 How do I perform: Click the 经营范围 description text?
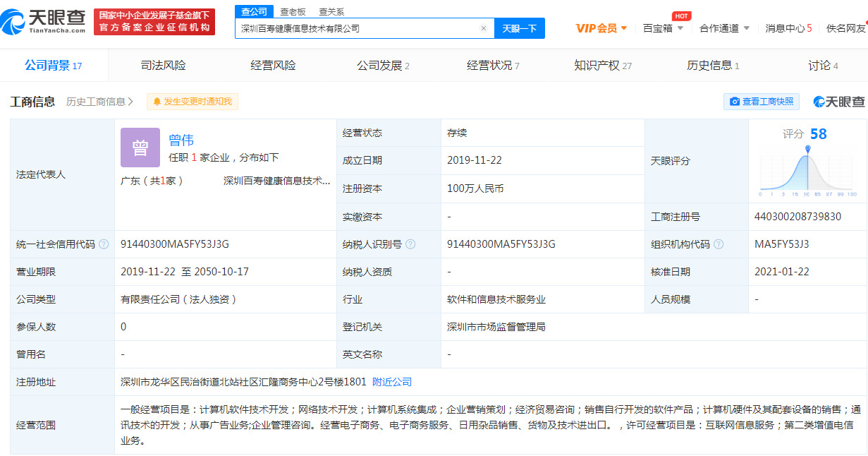pos(491,425)
